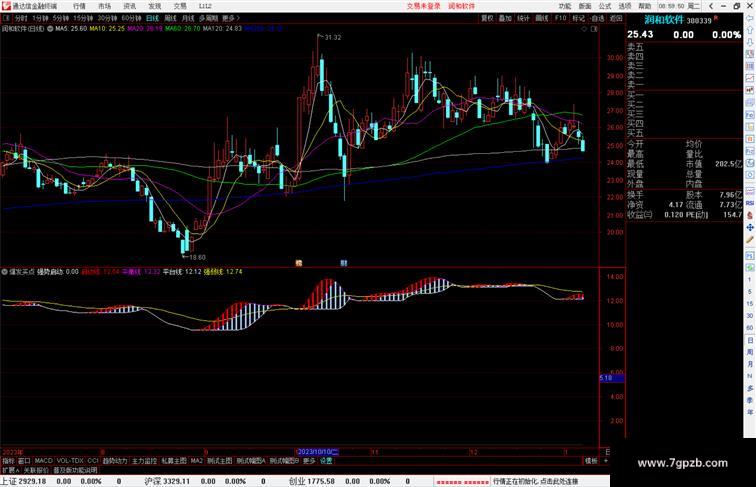Open F10 company info
Image resolution: width=756 pixels, height=487 pixels.
(x=560, y=18)
